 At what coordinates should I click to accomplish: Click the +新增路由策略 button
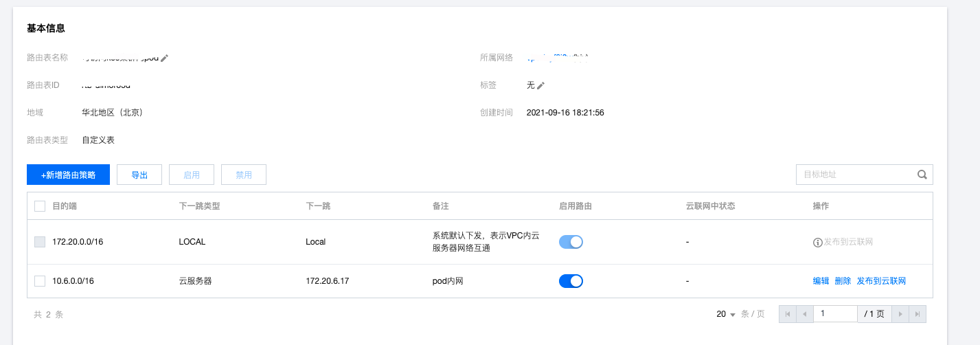click(x=68, y=175)
